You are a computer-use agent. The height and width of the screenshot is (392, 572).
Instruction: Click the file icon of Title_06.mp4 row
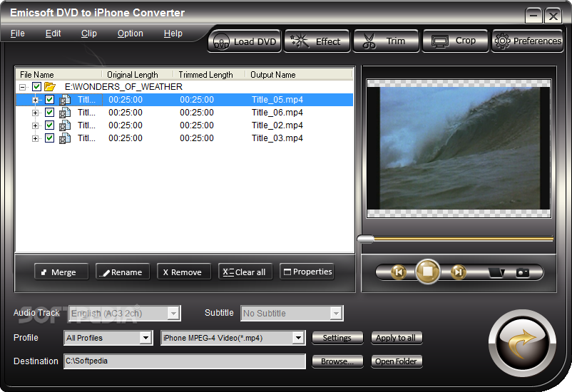(x=65, y=113)
